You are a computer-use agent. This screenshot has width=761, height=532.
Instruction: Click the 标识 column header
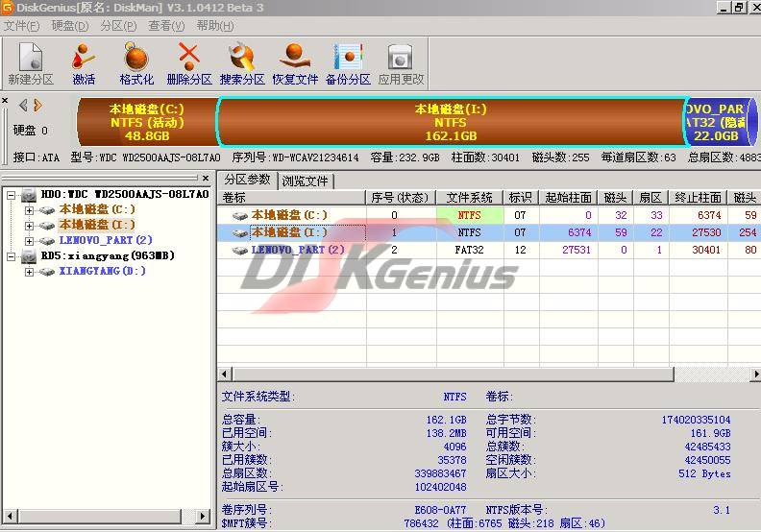tap(521, 198)
